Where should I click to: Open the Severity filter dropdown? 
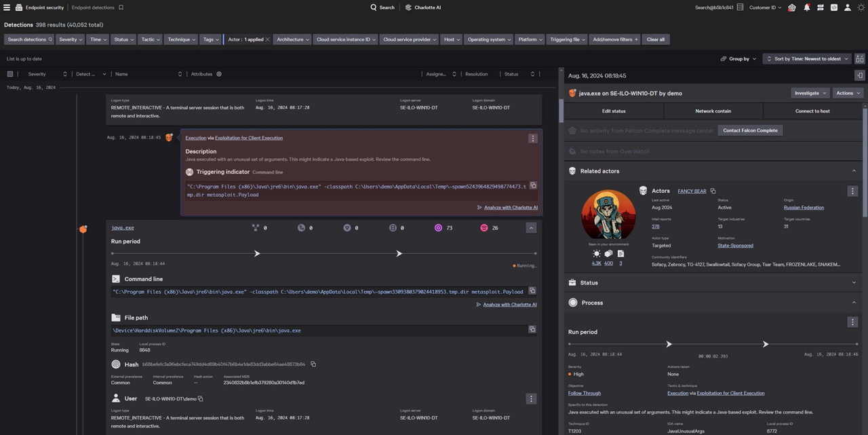click(x=71, y=39)
